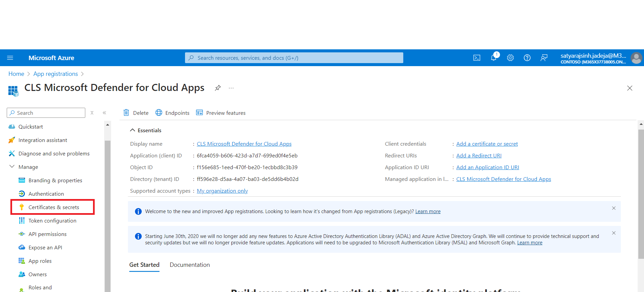Collapse the Manage section chevron
Screen dimensions: 644x292
12,166
